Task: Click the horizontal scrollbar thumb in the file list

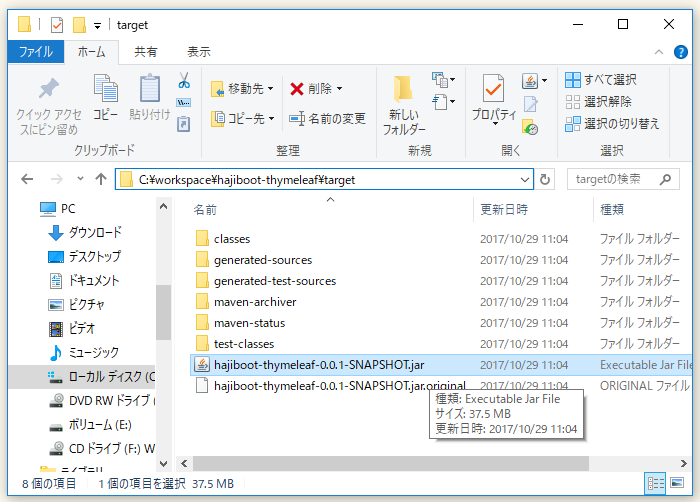Action: (391, 464)
